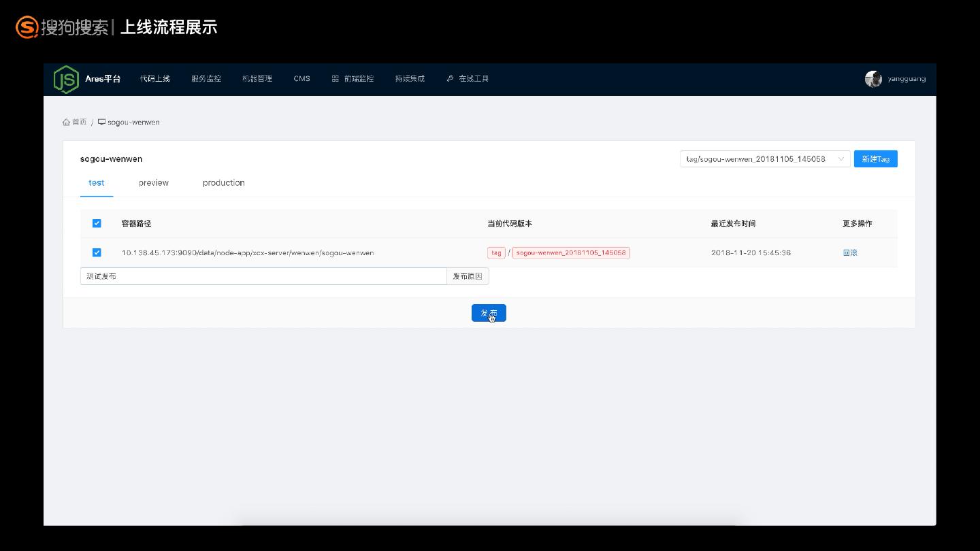
Task: Focus the 发布原因 input field
Action: click(263, 276)
